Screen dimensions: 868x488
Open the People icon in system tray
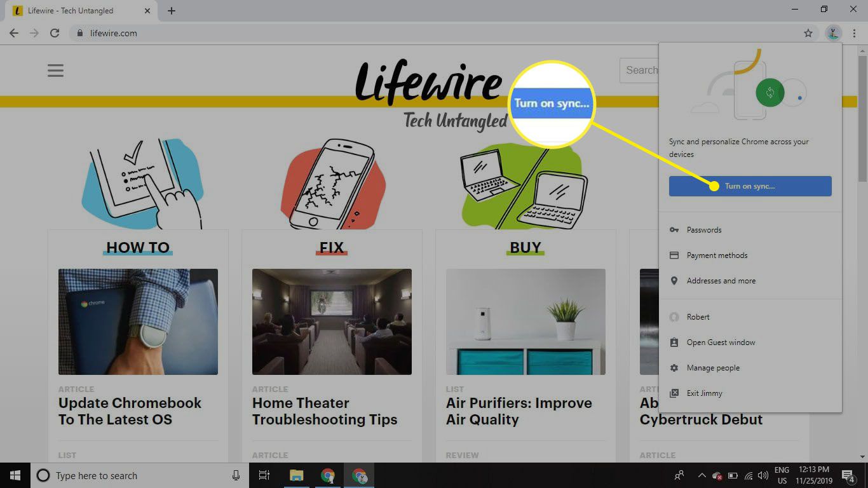pyautogui.click(x=679, y=475)
